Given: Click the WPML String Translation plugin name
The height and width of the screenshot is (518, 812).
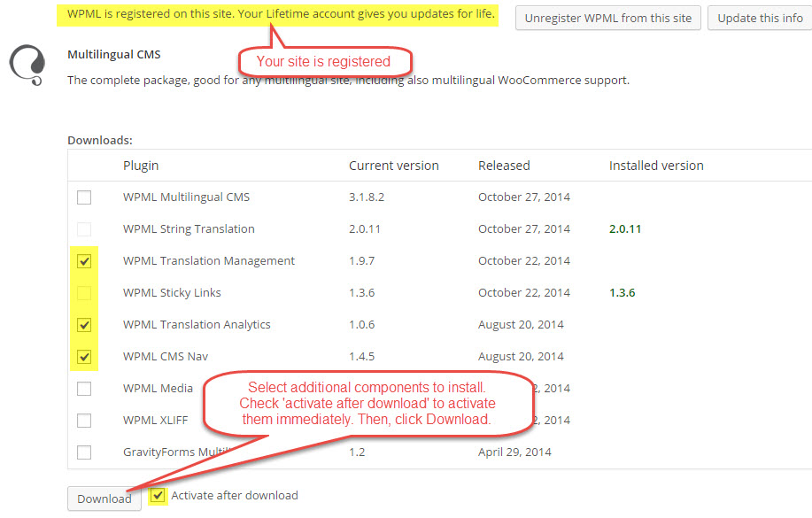Looking at the screenshot, I should pyautogui.click(x=189, y=229).
